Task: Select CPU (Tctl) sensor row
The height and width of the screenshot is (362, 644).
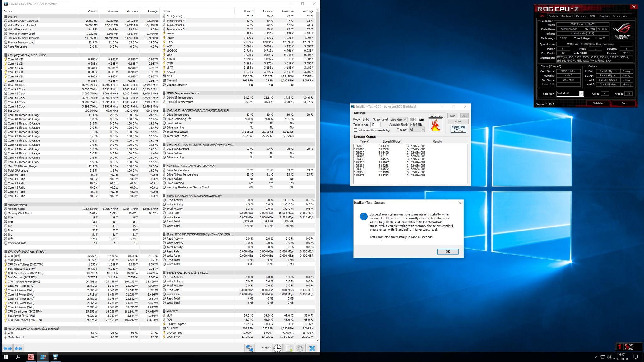Action: [81, 256]
